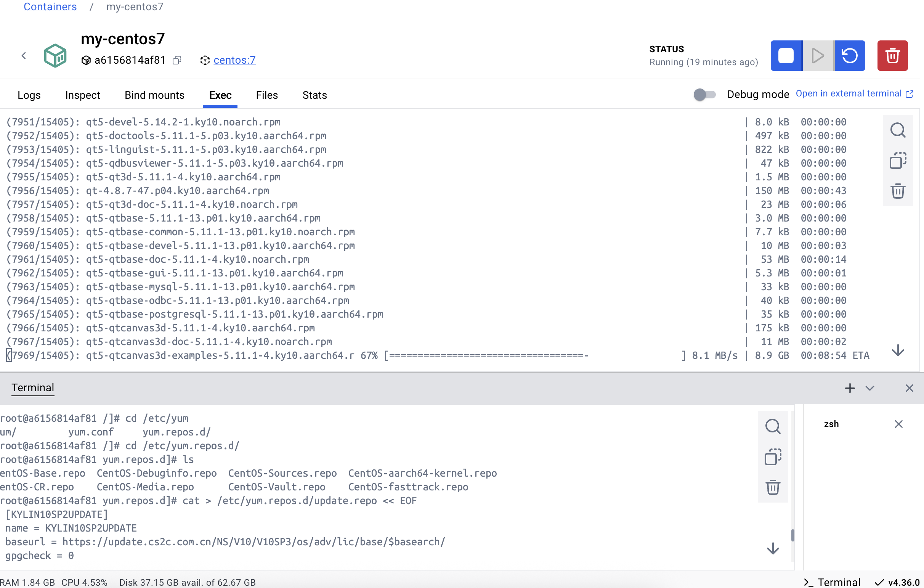The width and height of the screenshot is (924, 588).
Task: Clear the bottom Terminal panel output
Action: click(x=772, y=487)
